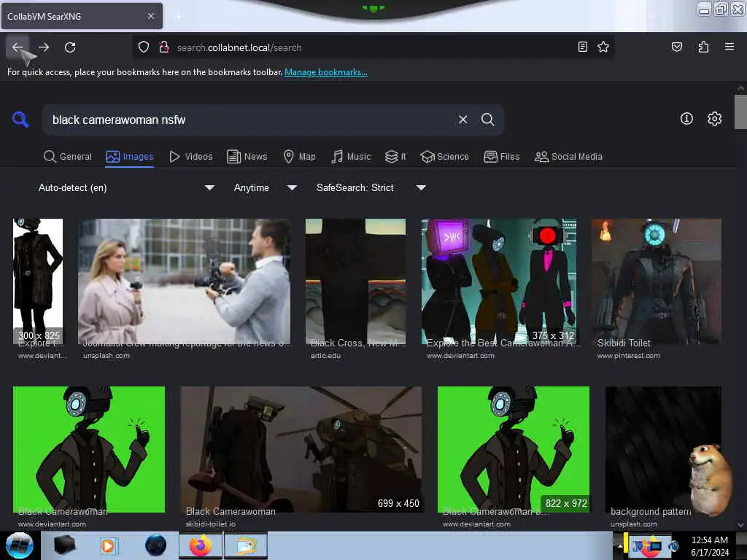
Task: Open a new browser tab with plus
Action: point(178,16)
